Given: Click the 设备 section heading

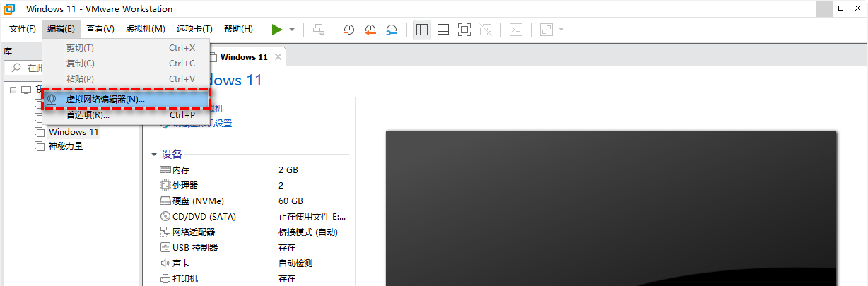Looking at the screenshot, I should (x=172, y=155).
